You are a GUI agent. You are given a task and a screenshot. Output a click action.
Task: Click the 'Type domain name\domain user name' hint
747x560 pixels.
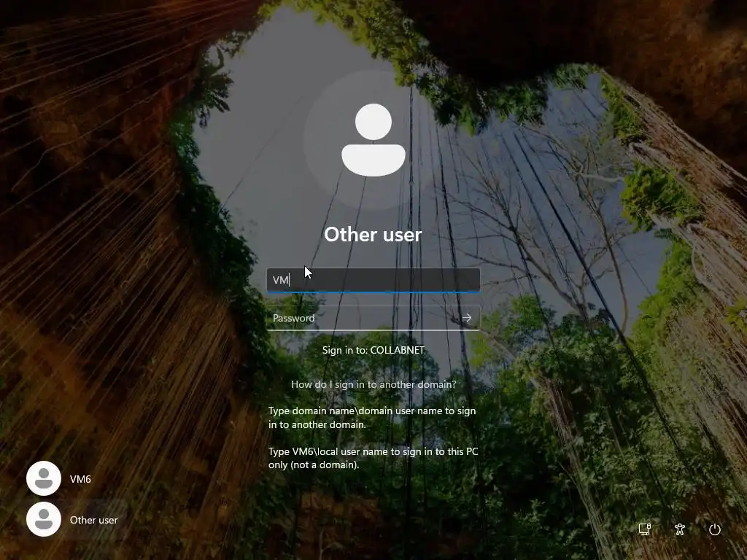(372, 417)
